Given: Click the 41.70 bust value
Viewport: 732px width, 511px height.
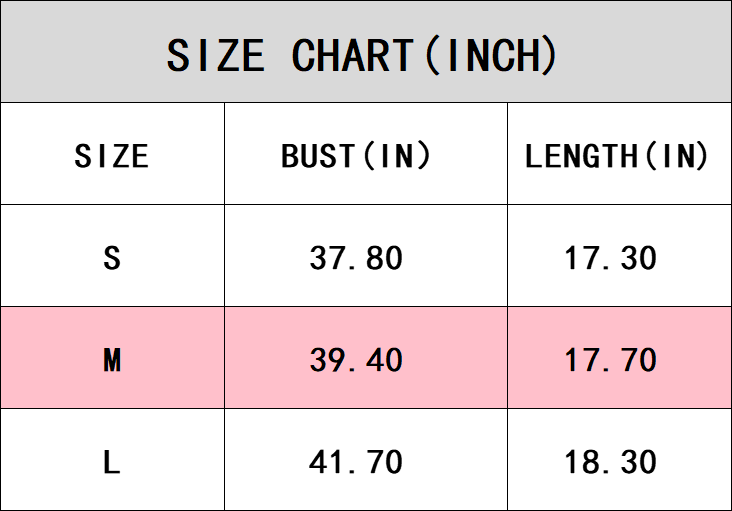Looking at the screenshot, I should [x=356, y=461].
